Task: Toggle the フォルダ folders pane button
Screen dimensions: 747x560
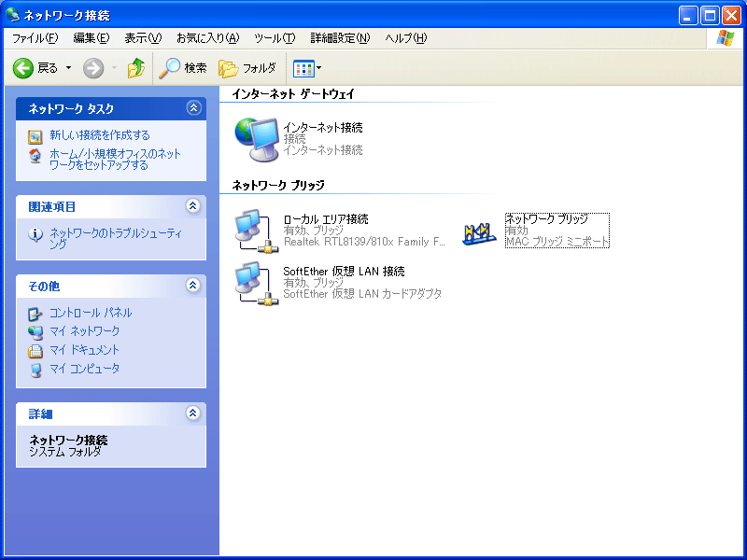Action: [x=247, y=68]
